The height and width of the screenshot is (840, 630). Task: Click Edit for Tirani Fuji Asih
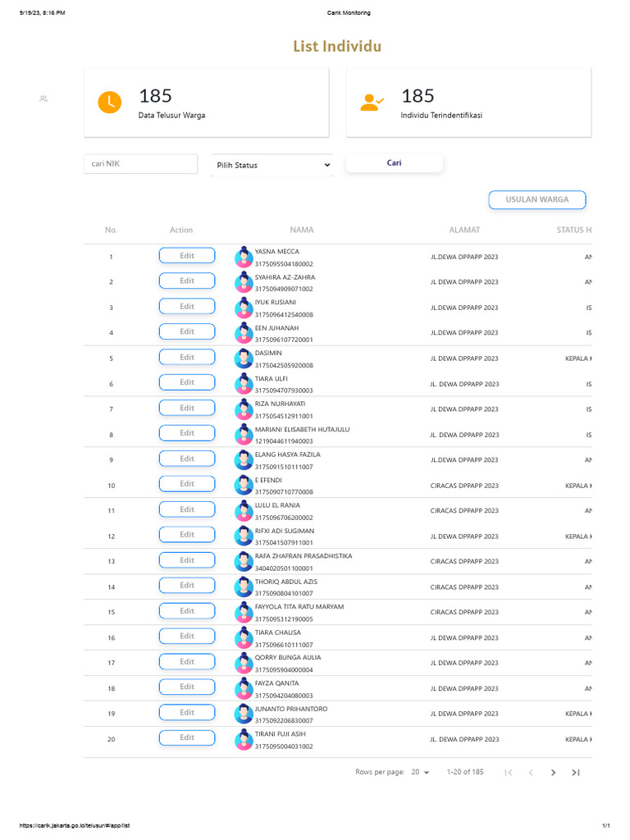[187, 737]
